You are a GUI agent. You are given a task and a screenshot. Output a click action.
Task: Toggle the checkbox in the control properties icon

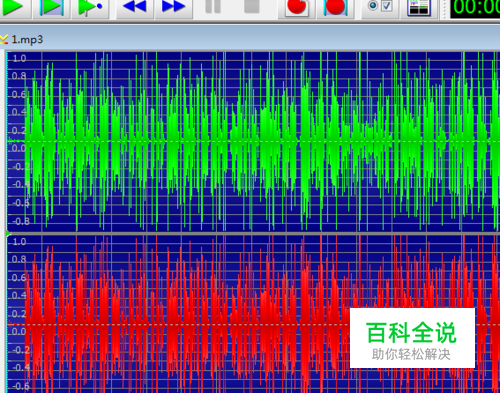pyautogui.click(x=387, y=6)
